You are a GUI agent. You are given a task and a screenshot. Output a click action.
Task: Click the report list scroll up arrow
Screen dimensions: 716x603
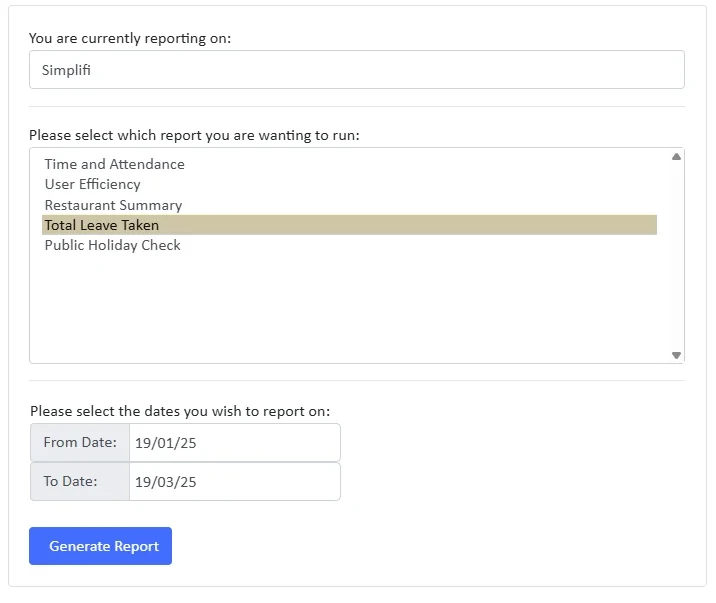(x=676, y=157)
